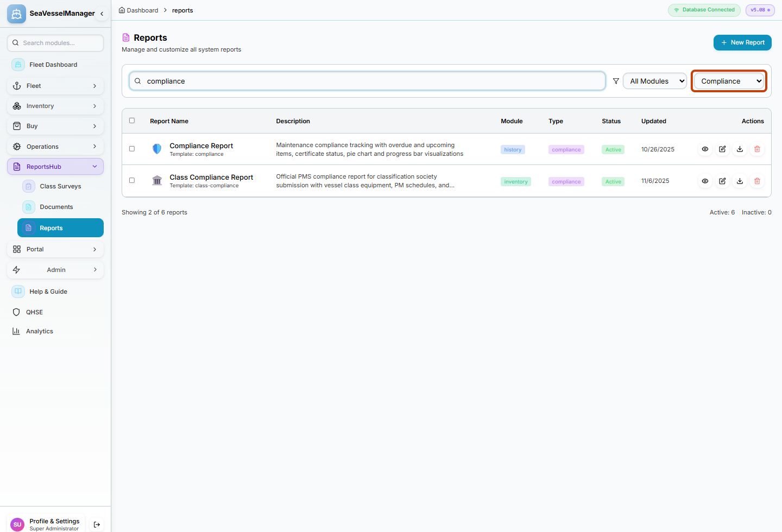Click the SeaVesselManager ship logo
Screen dimensions: 782x532
point(16,14)
